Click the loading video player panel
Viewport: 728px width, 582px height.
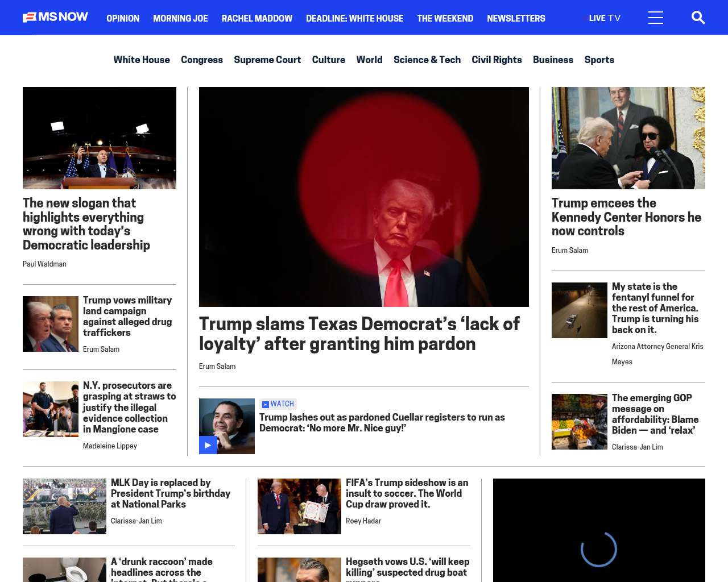pyautogui.click(x=598, y=530)
